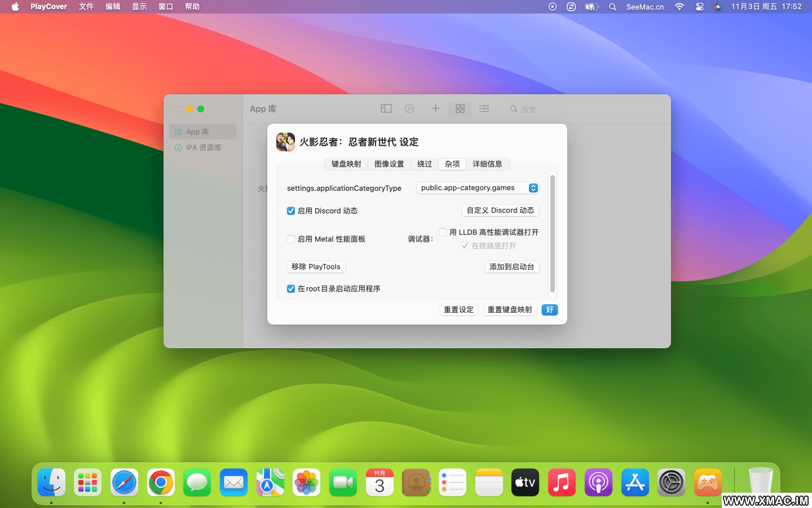Switch to list view in the toolbar
The image size is (812, 508).
pyautogui.click(x=484, y=108)
